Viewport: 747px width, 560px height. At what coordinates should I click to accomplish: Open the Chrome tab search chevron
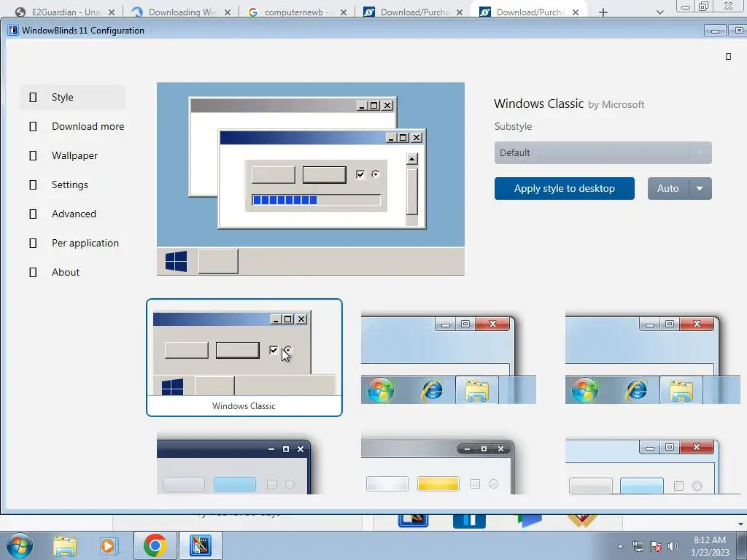[659, 12]
